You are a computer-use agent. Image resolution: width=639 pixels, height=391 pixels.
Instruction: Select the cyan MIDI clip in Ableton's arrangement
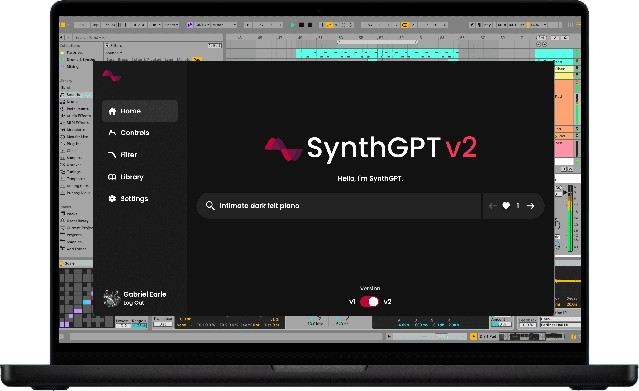click(377, 54)
